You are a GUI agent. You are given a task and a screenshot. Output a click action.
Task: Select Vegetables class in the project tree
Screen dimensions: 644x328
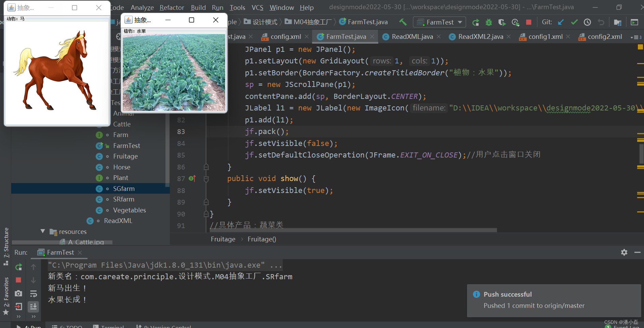point(130,210)
